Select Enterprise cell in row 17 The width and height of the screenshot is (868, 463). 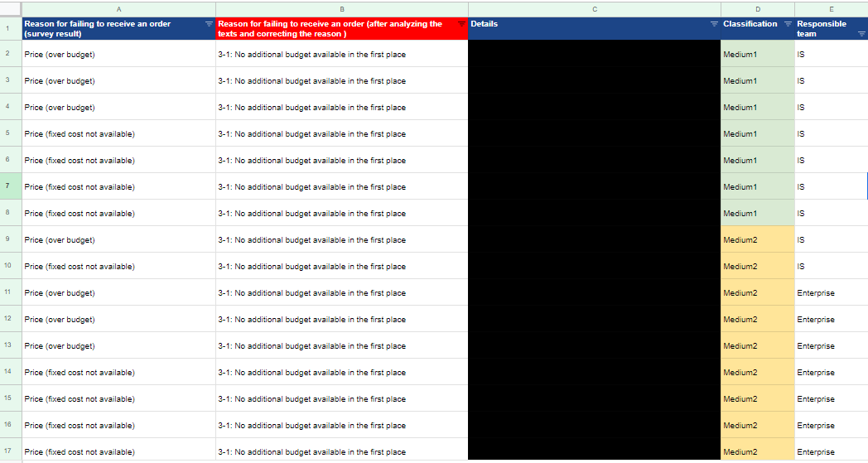pyautogui.click(x=832, y=451)
